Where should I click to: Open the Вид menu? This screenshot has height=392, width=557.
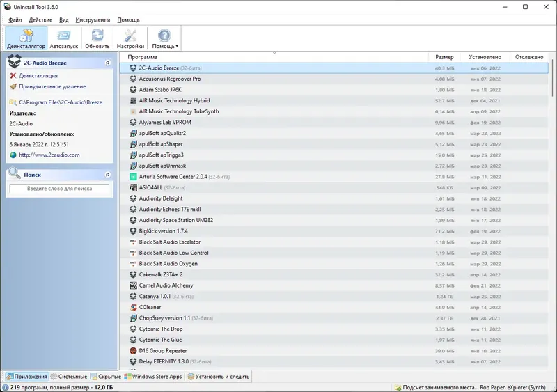(x=64, y=20)
